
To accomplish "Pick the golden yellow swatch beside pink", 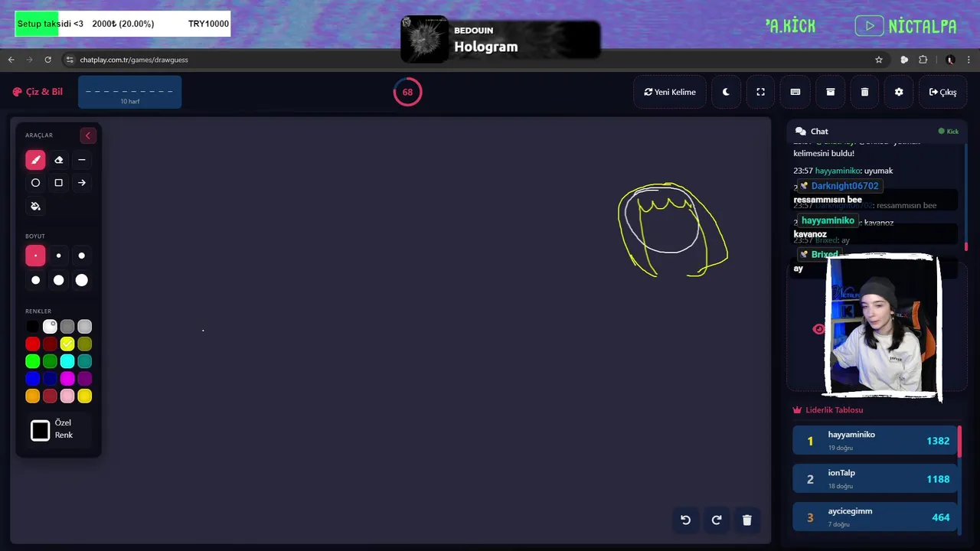I will click(85, 396).
